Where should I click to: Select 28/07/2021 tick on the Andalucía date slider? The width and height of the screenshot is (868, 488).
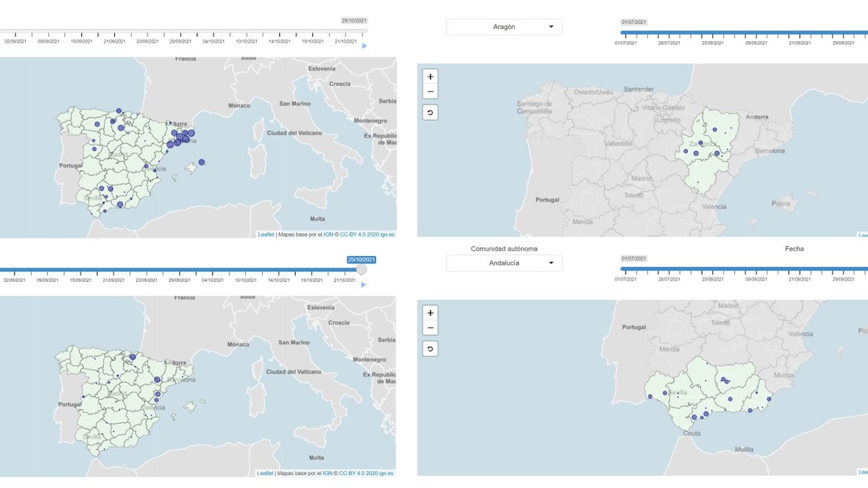pyautogui.click(x=669, y=279)
